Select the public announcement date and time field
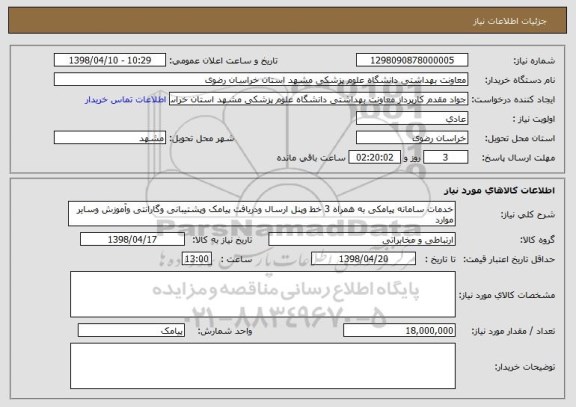This screenshot has height=407, width=576. tap(110, 60)
